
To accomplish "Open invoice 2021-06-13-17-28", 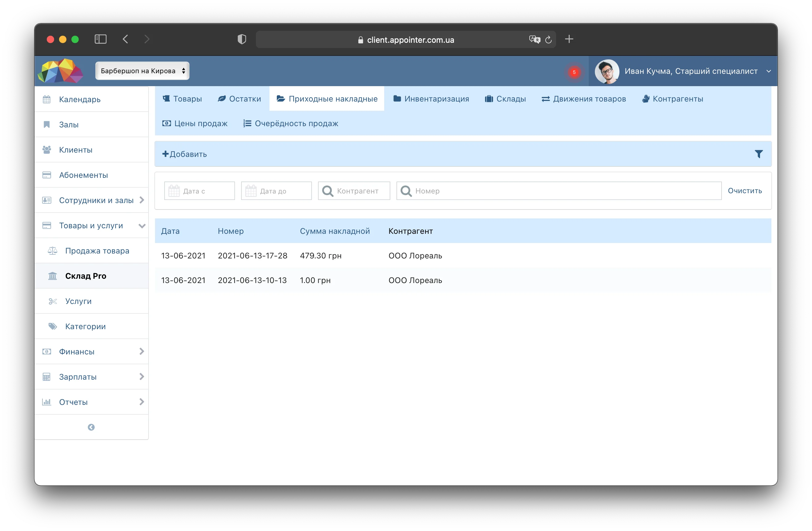I will point(253,256).
